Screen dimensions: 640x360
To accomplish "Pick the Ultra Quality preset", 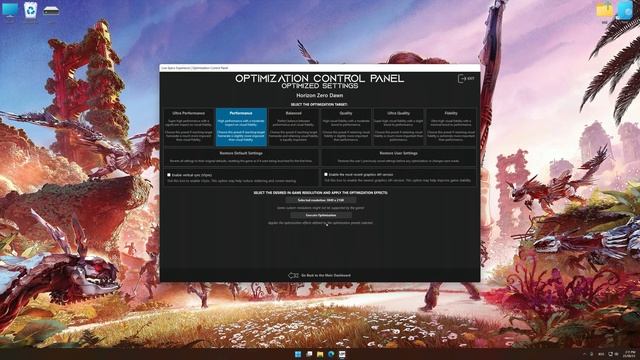I will point(398,127).
